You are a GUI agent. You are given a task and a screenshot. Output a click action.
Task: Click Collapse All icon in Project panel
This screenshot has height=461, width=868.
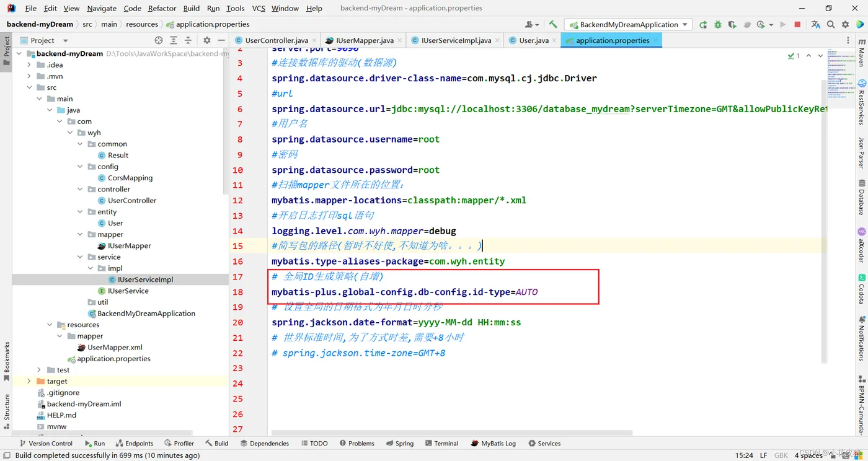tap(188, 40)
